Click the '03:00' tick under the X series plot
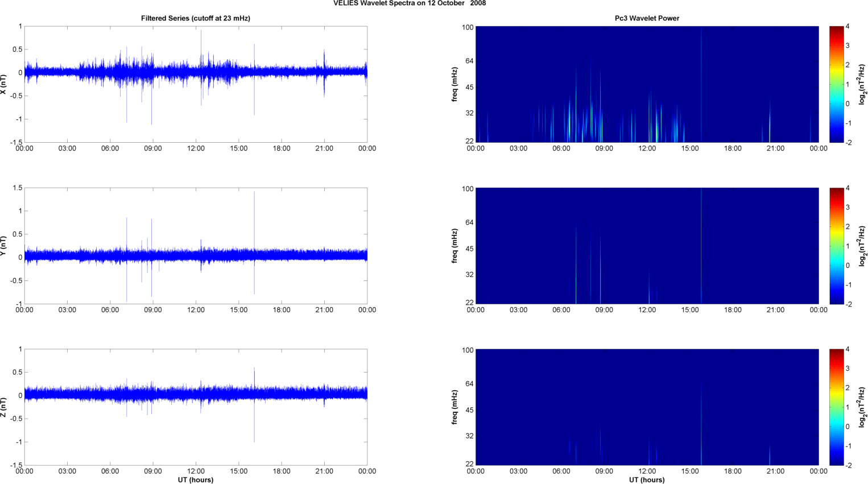Viewport: 868px width, 484px height. pyautogui.click(x=67, y=148)
